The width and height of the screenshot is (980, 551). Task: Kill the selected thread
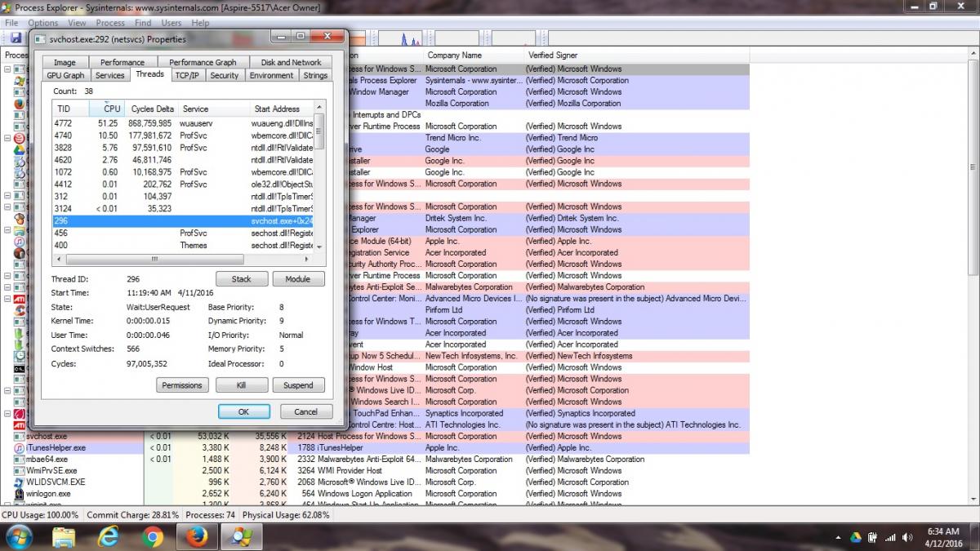[242, 385]
